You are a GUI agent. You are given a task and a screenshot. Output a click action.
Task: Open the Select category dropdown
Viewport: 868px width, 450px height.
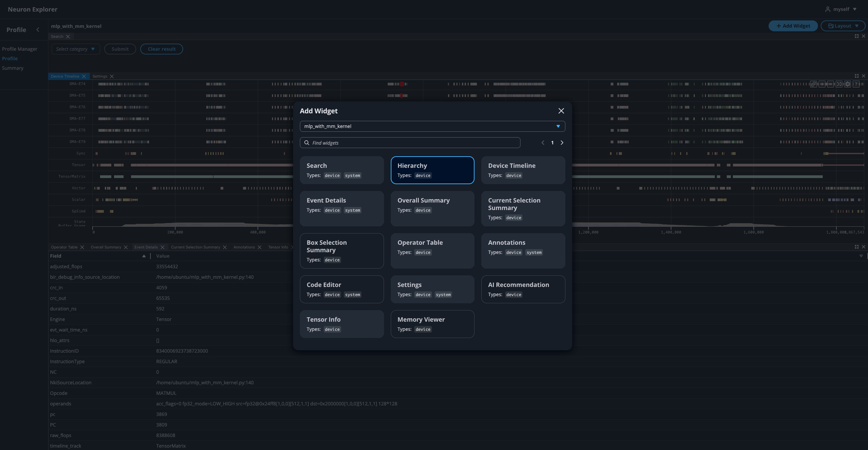[76, 49]
